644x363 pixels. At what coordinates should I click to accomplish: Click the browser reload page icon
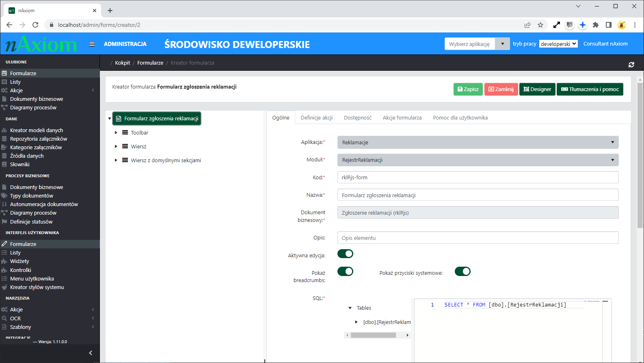point(35,25)
